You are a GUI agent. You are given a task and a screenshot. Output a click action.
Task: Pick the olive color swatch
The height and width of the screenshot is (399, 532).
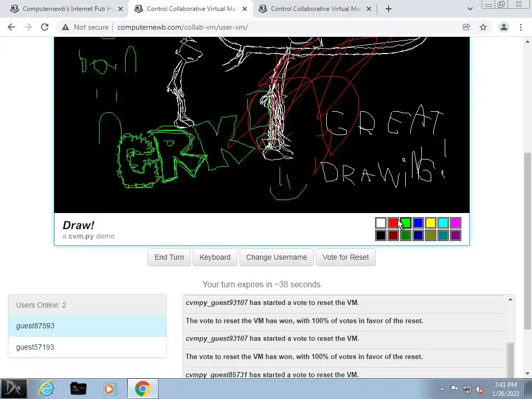[x=431, y=235]
